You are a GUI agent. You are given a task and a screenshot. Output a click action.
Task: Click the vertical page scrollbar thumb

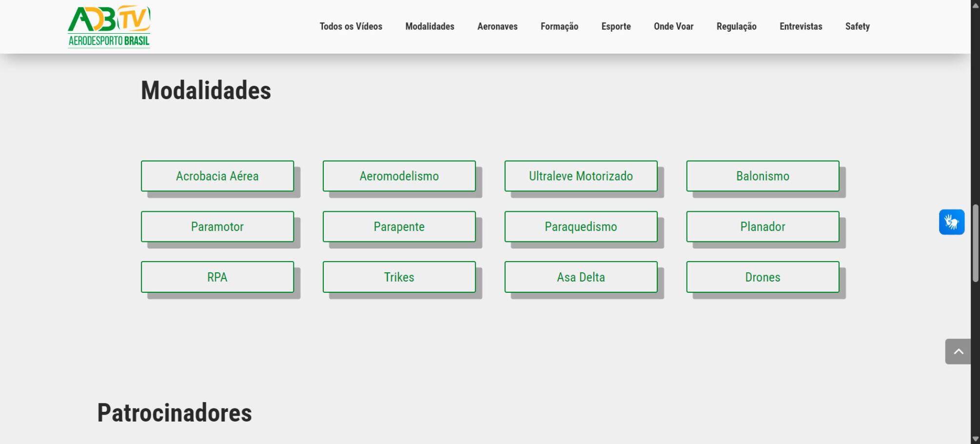(x=975, y=243)
